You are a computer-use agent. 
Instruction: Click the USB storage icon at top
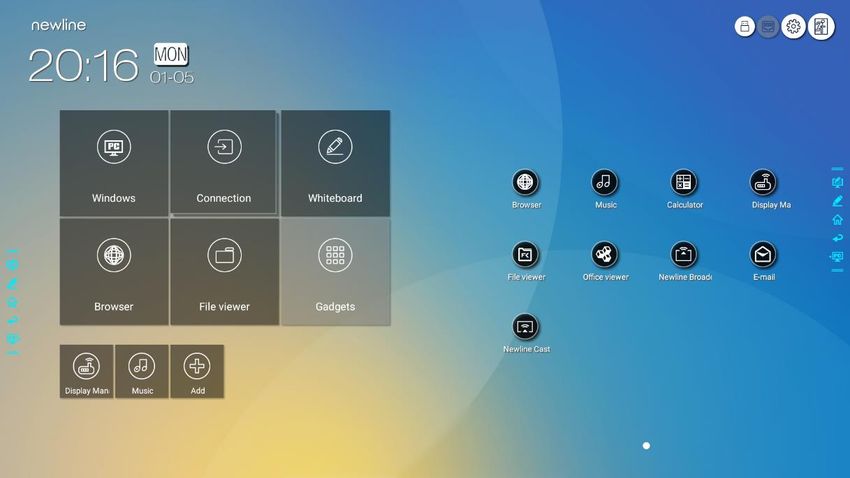point(745,26)
